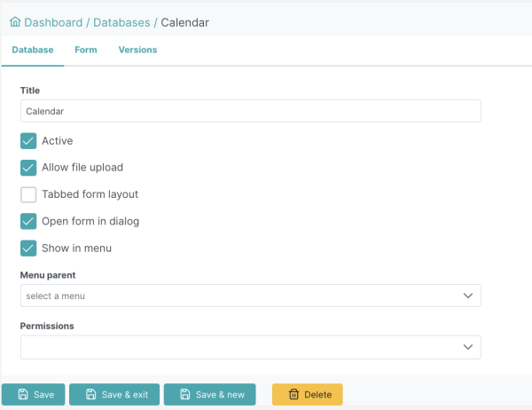Uncheck the Active checkbox
The image size is (532, 410).
28,140
